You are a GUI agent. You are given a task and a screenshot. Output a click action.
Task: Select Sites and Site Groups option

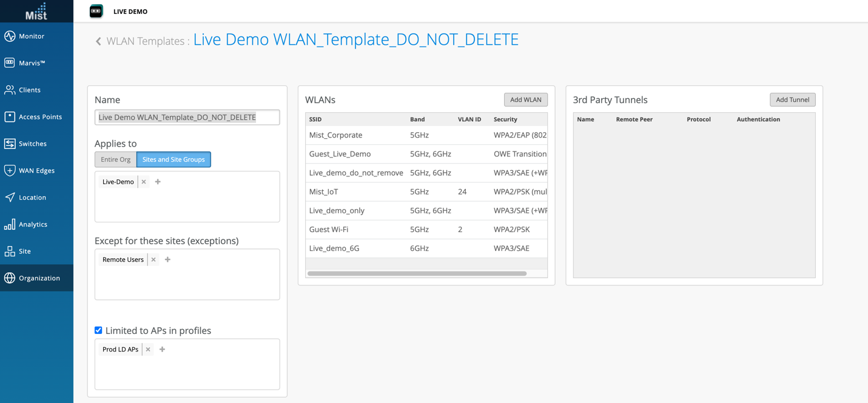coord(173,159)
